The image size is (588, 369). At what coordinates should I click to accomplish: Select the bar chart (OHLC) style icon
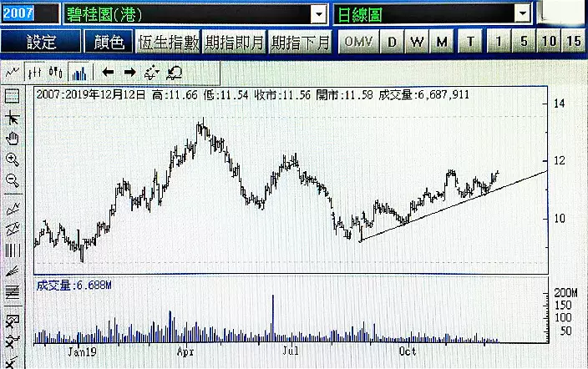tap(34, 72)
